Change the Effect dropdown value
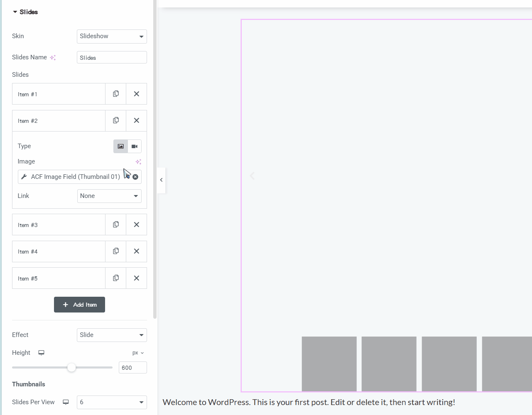Image resolution: width=532 pixels, height=415 pixels. 112,335
